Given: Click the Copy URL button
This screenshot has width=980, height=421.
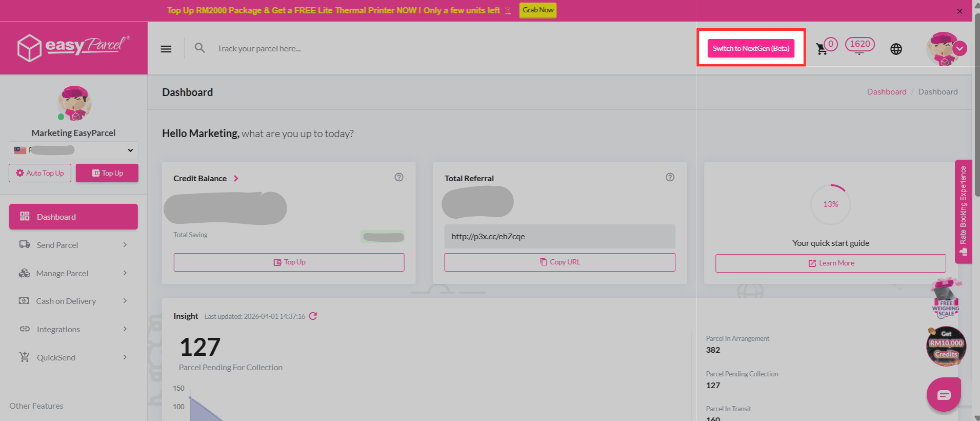Looking at the screenshot, I should pyautogui.click(x=559, y=262).
